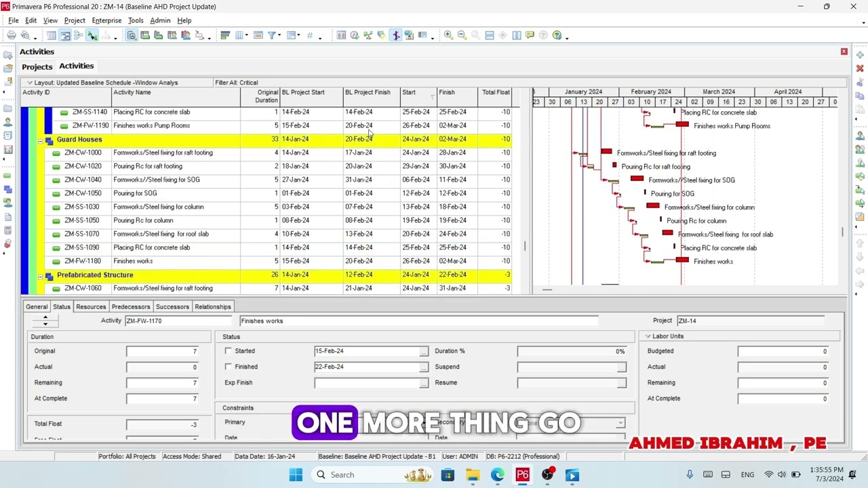Screen dimensions: 868x488
Task: Expand the Layout options dropdown arrow
Action: (x=29, y=83)
